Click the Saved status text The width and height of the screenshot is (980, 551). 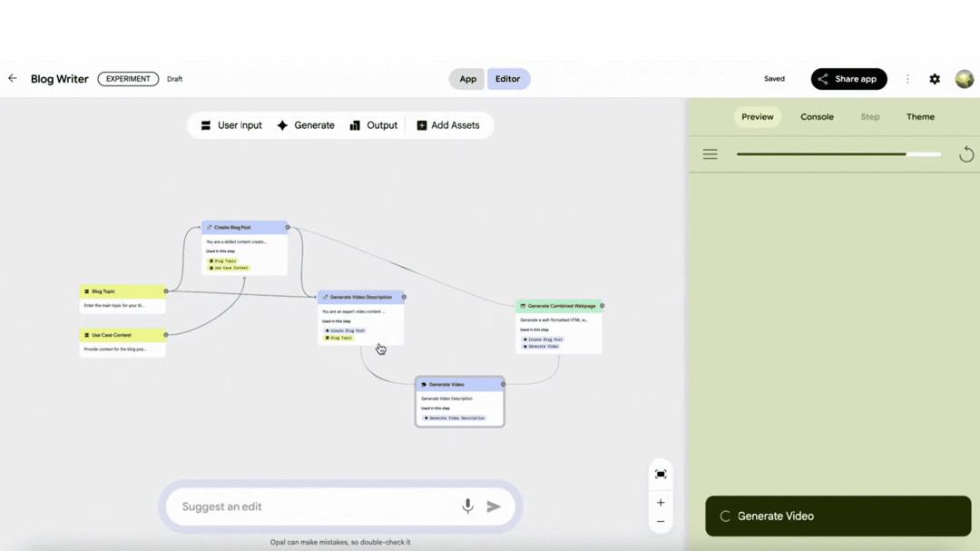tap(774, 79)
